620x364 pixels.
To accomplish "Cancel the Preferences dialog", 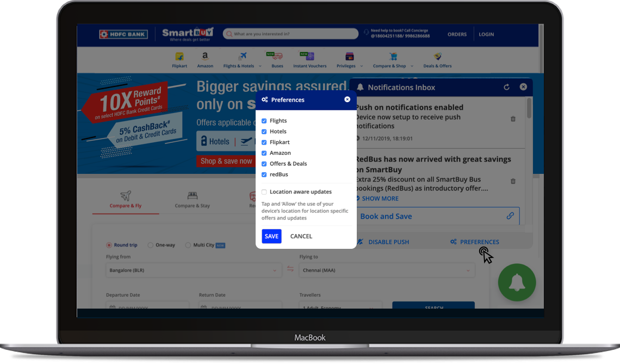I will pos(301,236).
